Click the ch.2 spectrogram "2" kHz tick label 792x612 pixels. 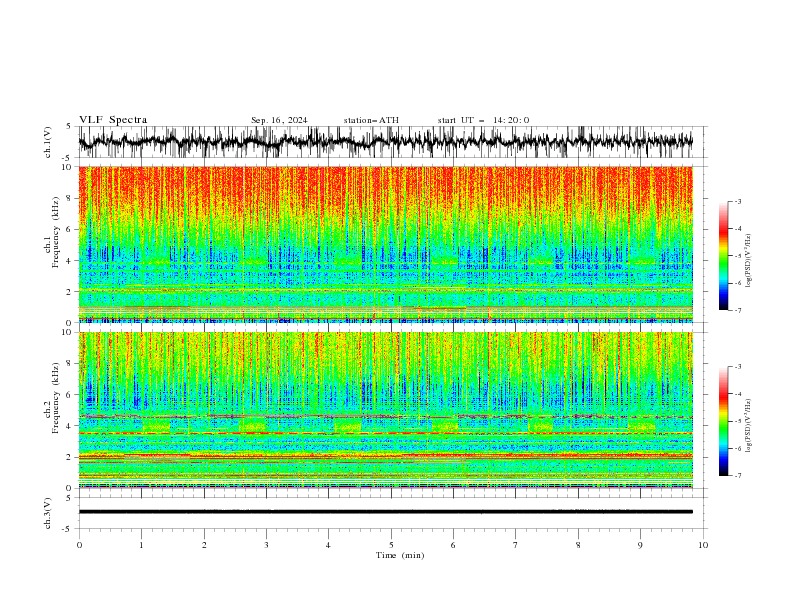70,457
